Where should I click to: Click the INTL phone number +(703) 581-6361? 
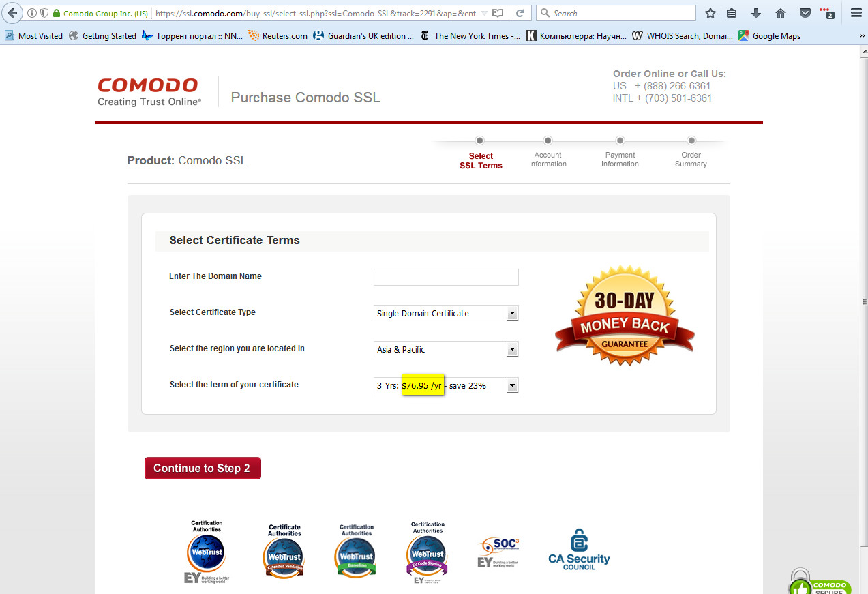click(674, 98)
